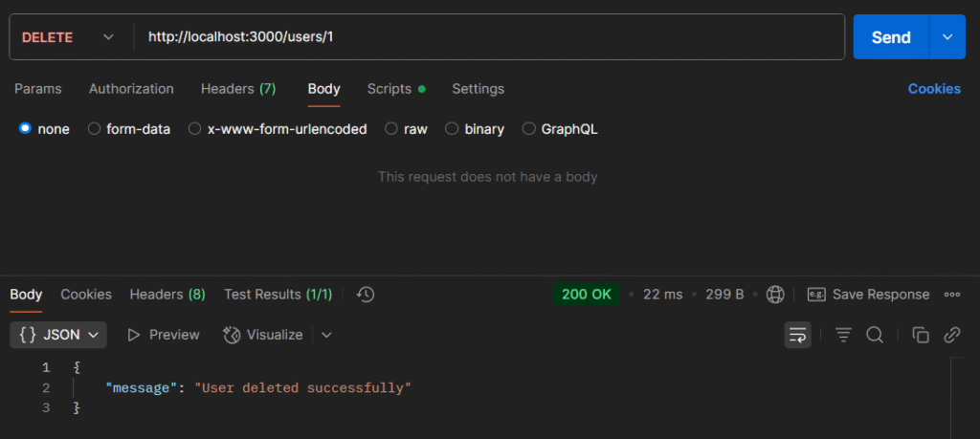Search within the response body
Viewport: 980px width, 439px height.
[875, 336]
